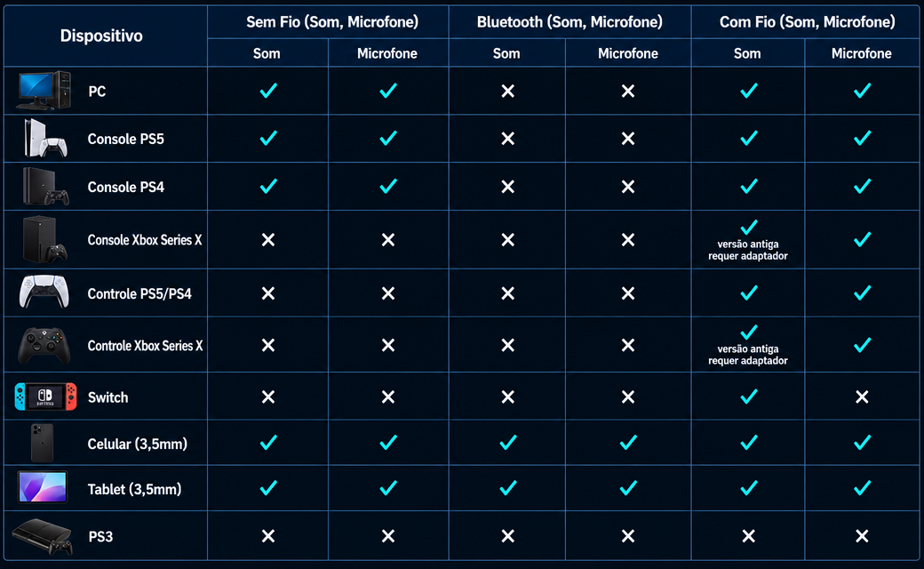Click the tablet device thumbnail
924x569 pixels.
pos(43,487)
